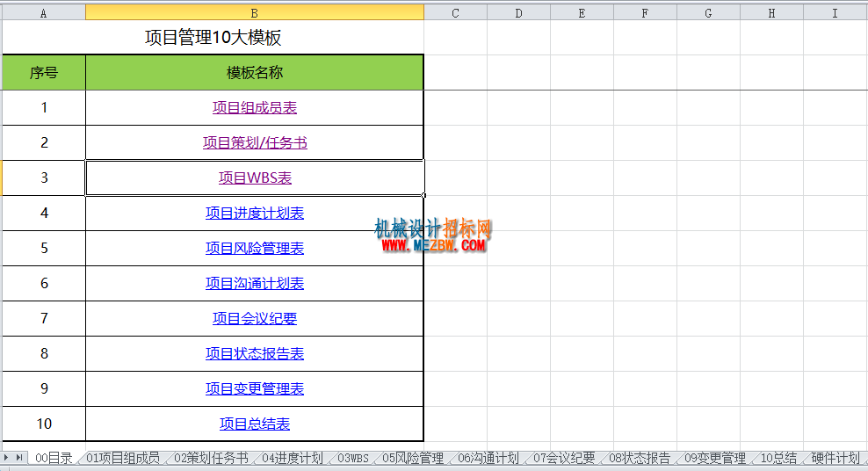Select the cell with number 5
868x471 pixels.
(x=44, y=248)
